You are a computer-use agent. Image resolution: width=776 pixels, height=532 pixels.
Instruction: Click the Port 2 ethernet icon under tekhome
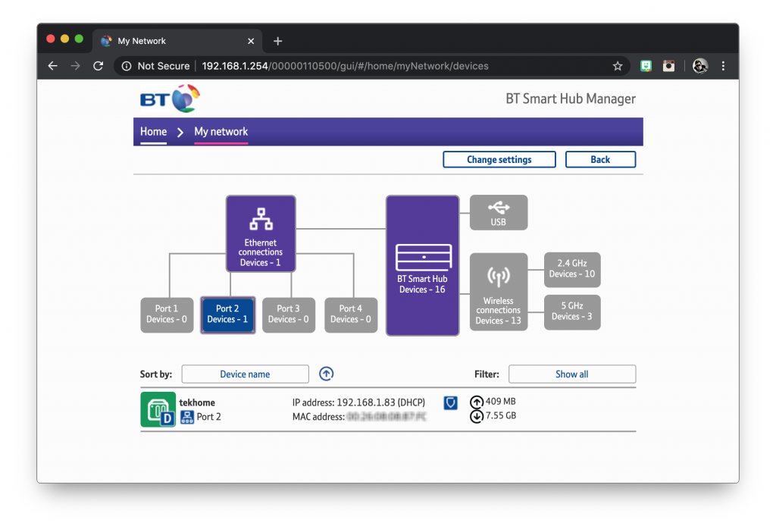coord(187,417)
